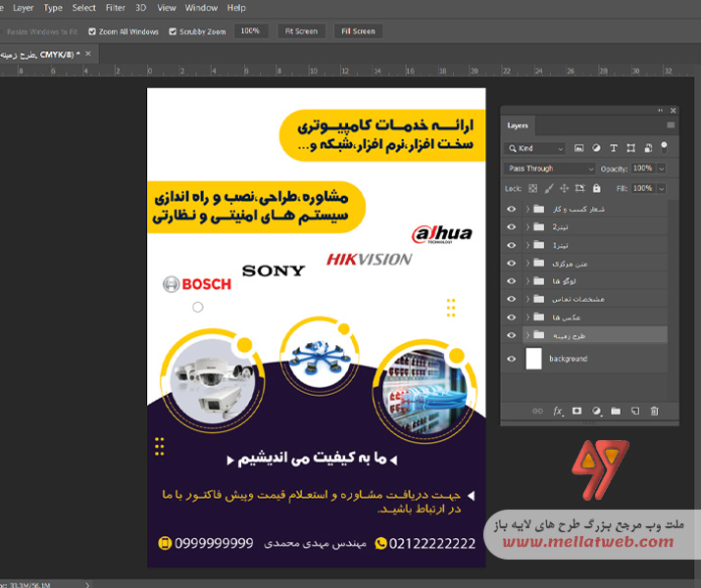Hide the تیتر2 group

tap(512, 227)
